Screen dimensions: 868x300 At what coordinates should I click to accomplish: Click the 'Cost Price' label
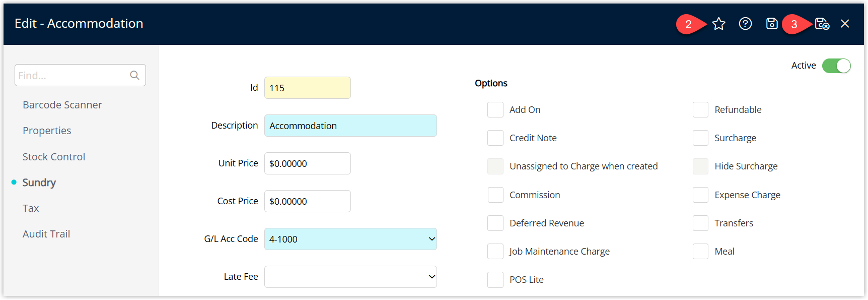(x=238, y=201)
